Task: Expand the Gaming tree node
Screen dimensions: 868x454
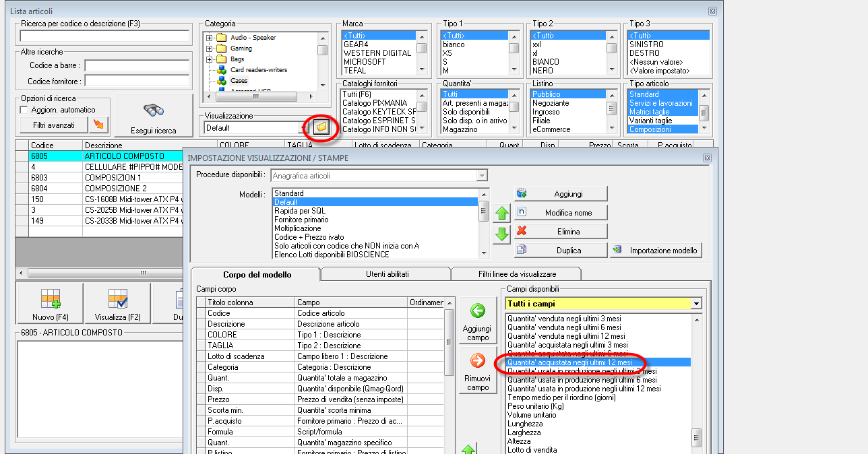Action: pyautogui.click(x=210, y=48)
